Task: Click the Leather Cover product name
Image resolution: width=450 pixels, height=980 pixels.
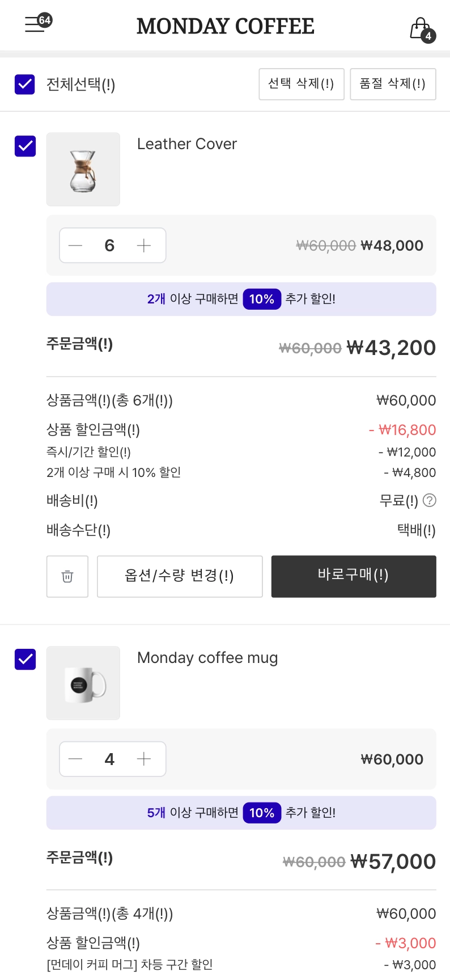Action: click(x=187, y=144)
